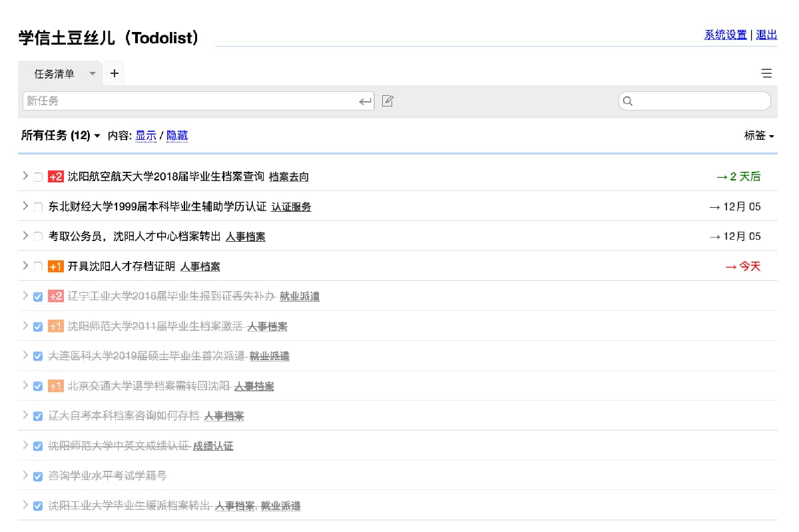
Task: Open the 任务清单 tab dropdown arrow
Action: coord(93,74)
